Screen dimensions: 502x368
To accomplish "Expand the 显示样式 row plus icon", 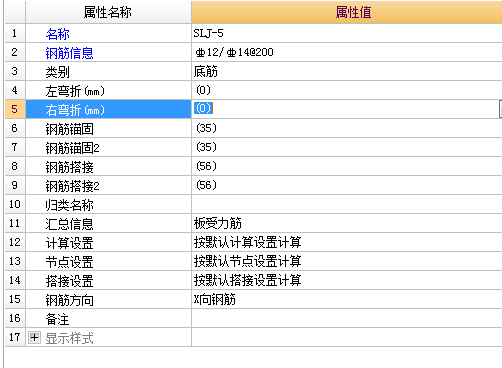I will [x=34, y=338].
